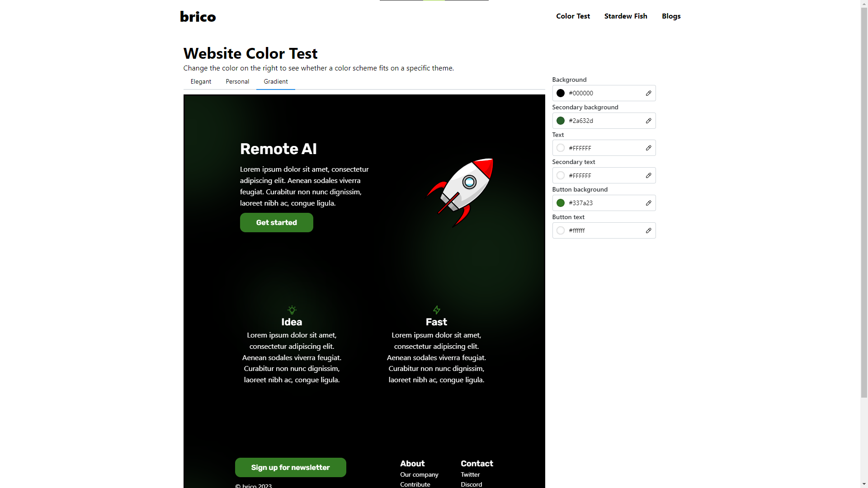This screenshot has height=488, width=868.
Task: Click the lightbulb Idea icon
Action: pyautogui.click(x=292, y=310)
